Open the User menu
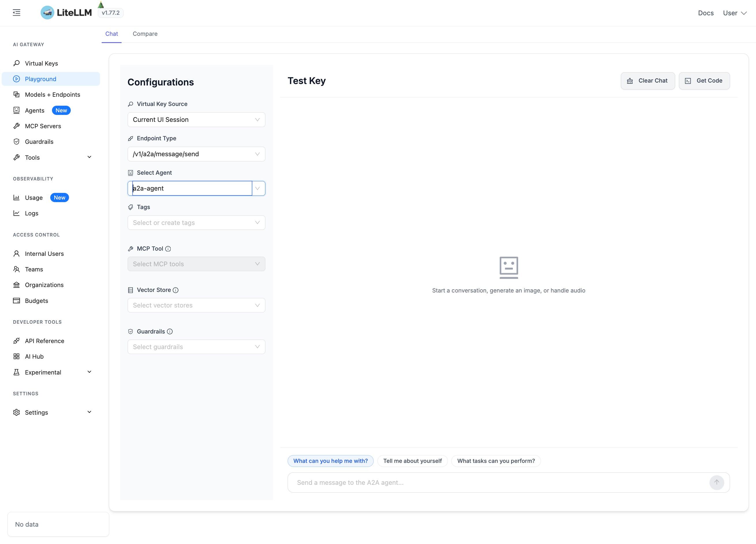Screen dimensions: 756x544 tap(734, 13)
